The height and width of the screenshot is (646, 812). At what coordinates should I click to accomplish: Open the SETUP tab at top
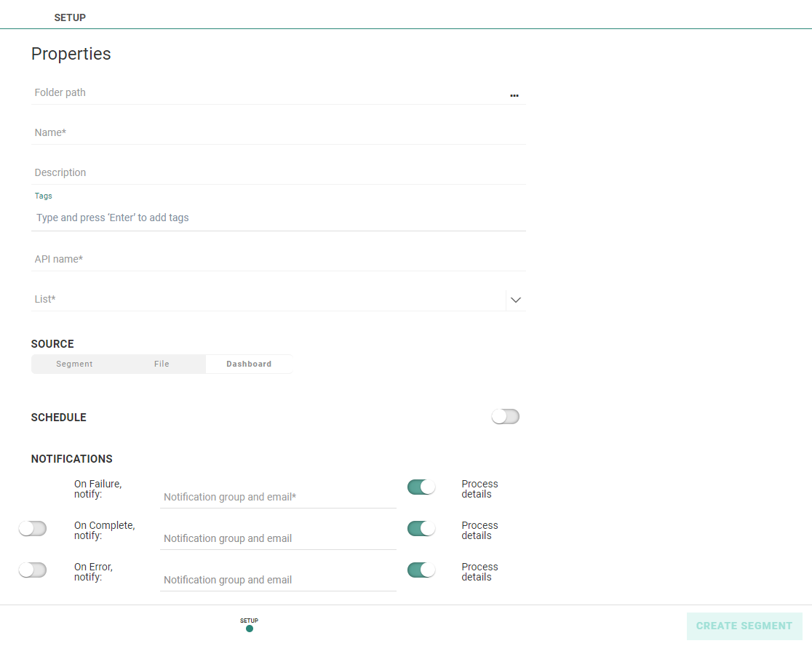pyautogui.click(x=70, y=17)
